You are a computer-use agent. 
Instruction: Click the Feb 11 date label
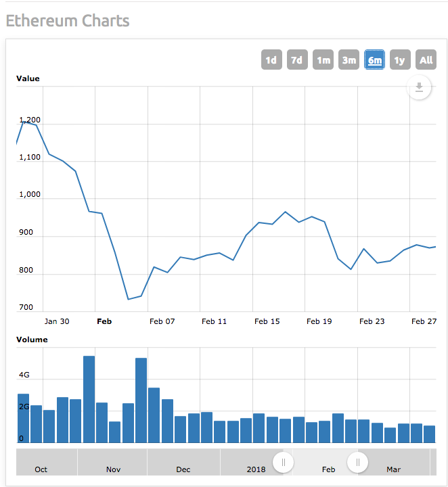[x=215, y=321]
